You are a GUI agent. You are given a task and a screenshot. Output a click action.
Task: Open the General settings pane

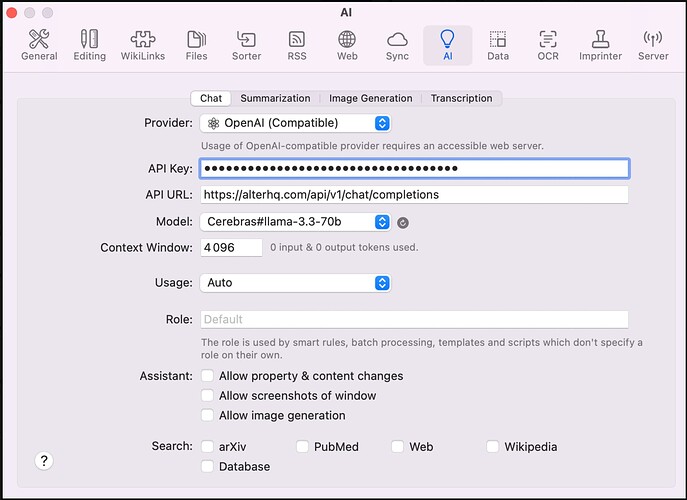[39, 45]
